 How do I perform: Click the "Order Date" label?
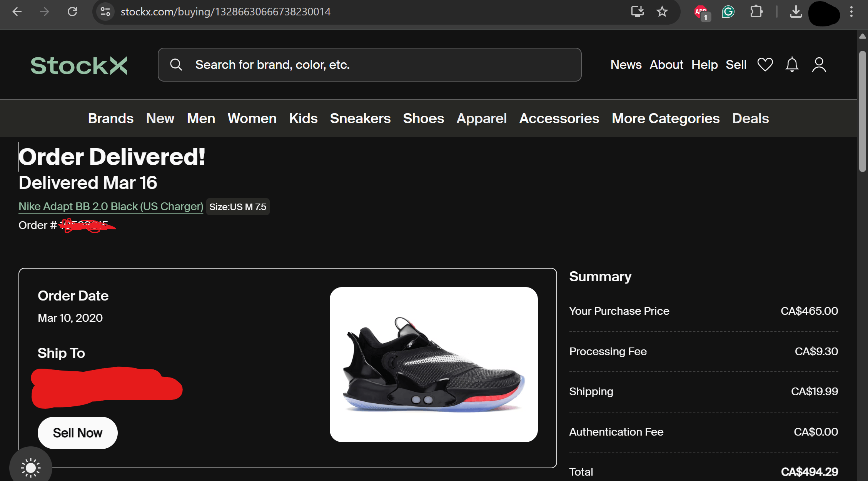click(x=73, y=296)
